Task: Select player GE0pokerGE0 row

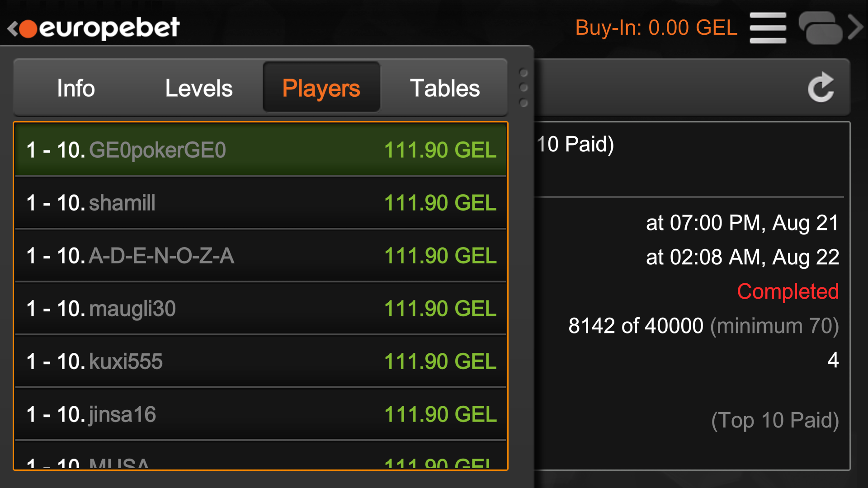Action: point(260,150)
